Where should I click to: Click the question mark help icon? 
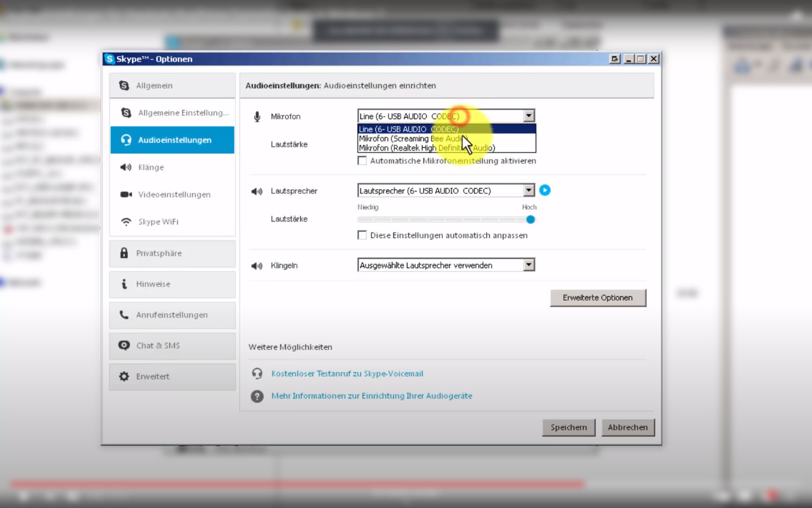click(257, 396)
